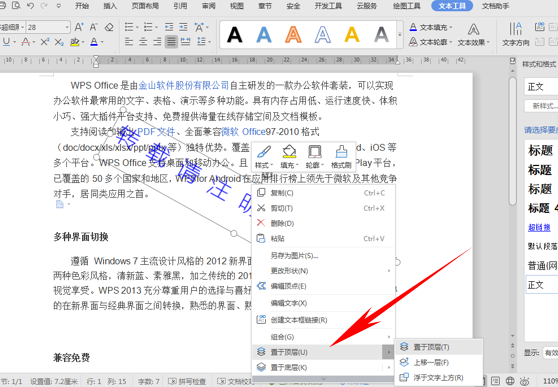Open the font color dropdown arrow
558x387 pixels.
pyautogui.click(x=102, y=42)
